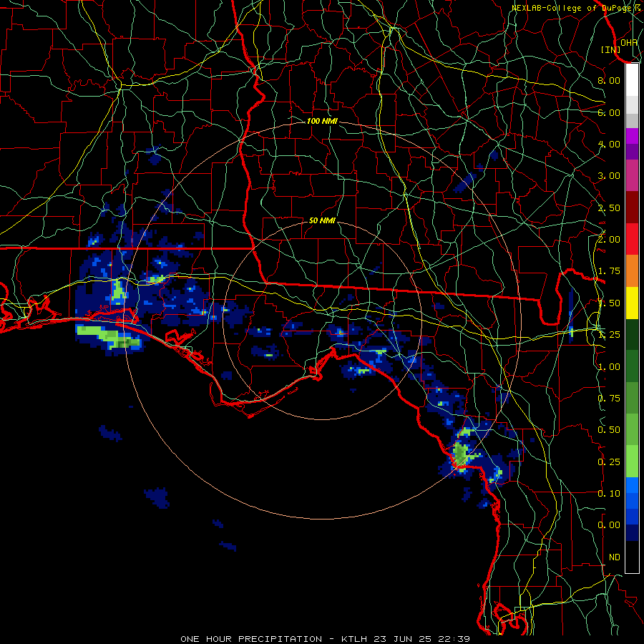The image size is (644, 644).
Task: Pick the pink legend swatch near 3.00
Action: [x=632, y=175]
